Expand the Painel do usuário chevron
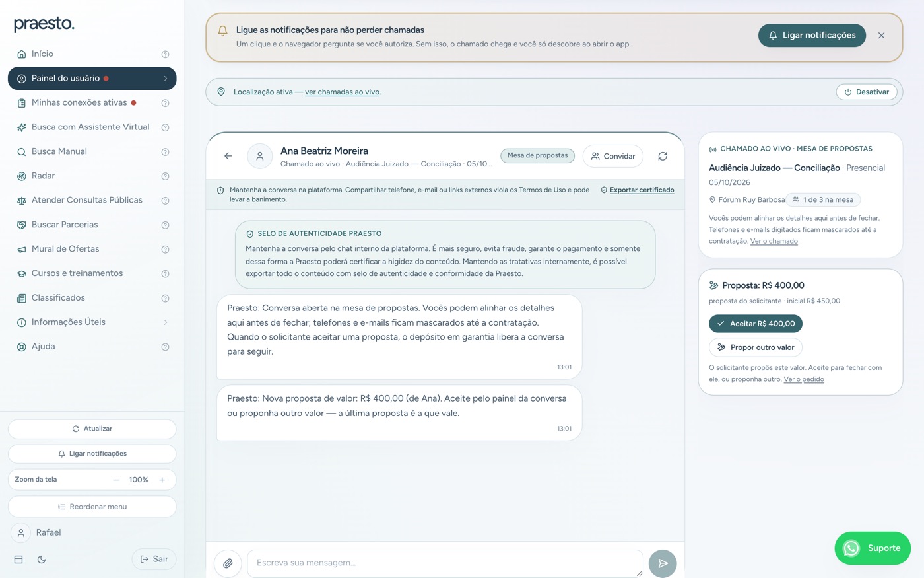 point(166,79)
